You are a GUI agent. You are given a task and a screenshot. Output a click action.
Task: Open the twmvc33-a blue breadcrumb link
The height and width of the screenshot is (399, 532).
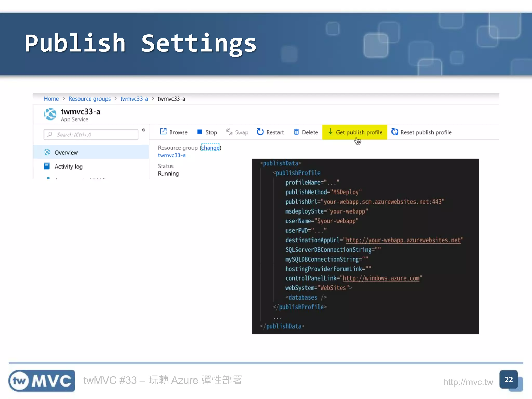click(x=134, y=99)
